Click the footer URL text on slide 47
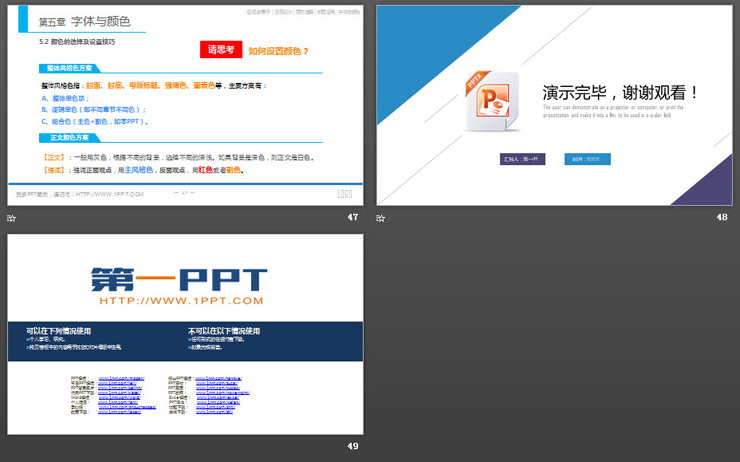 pyautogui.click(x=80, y=194)
